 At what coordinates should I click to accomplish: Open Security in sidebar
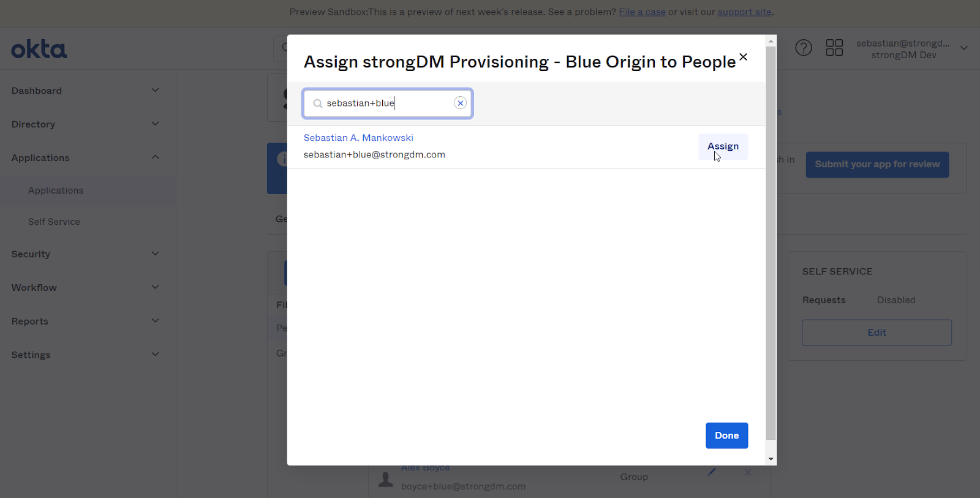(x=31, y=254)
